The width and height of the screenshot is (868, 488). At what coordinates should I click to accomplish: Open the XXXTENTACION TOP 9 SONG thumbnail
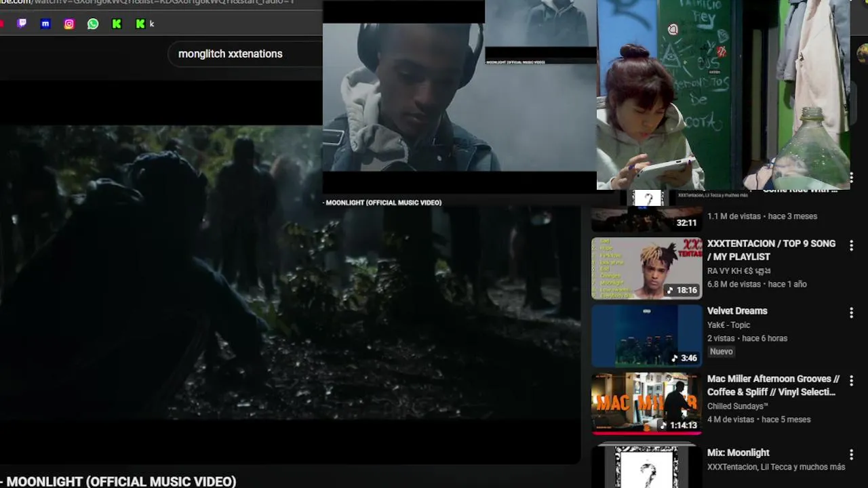(647, 268)
